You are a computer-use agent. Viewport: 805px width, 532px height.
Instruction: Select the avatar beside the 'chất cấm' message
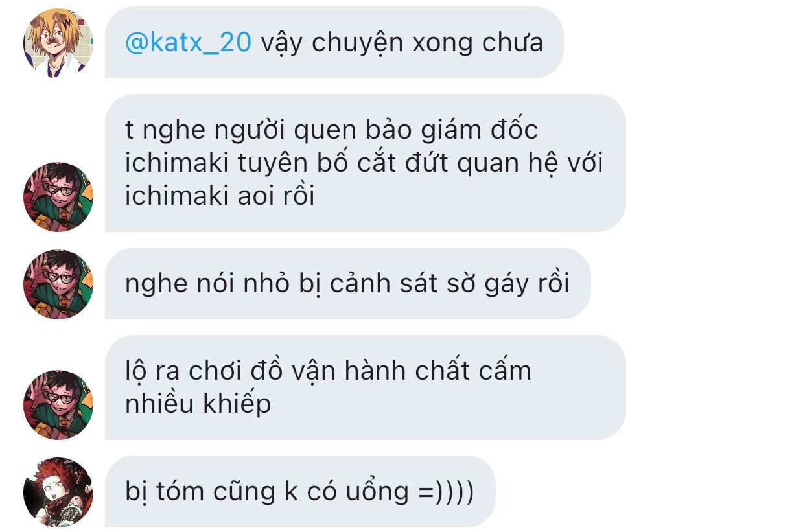(58, 405)
